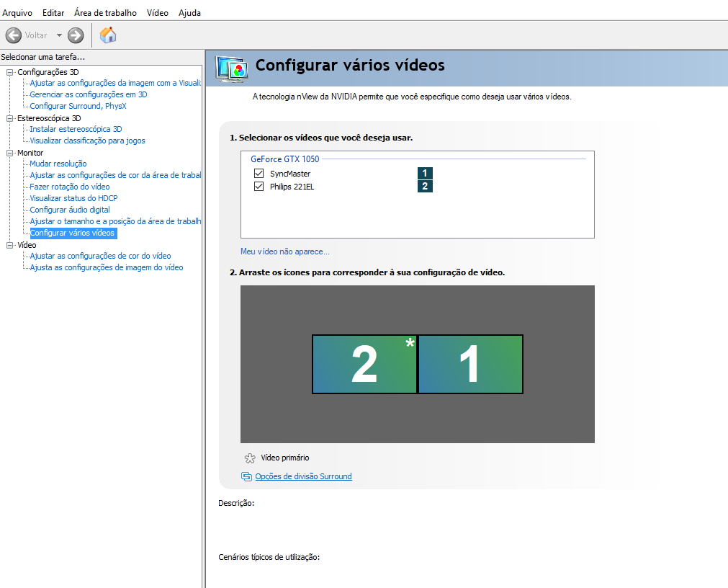Image resolution: width=728 pixels, height=588 pixels.
Task: Click the Philips 221EL display name
Action: [x=292, y=187]
